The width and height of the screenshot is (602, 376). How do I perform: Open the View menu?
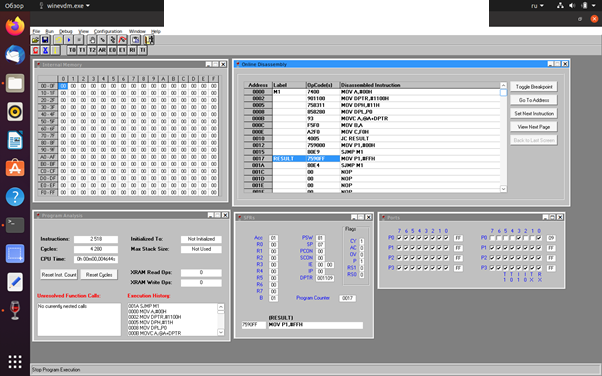(x=83, y=31)
